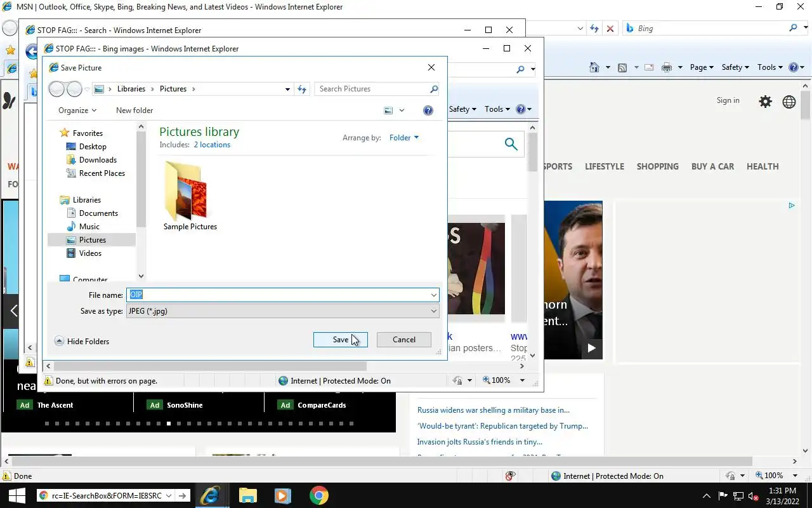Open Russia widens war shelling headline
This screenshot has width=812, height=508.
pyautogui.click(x=494, y=410)
